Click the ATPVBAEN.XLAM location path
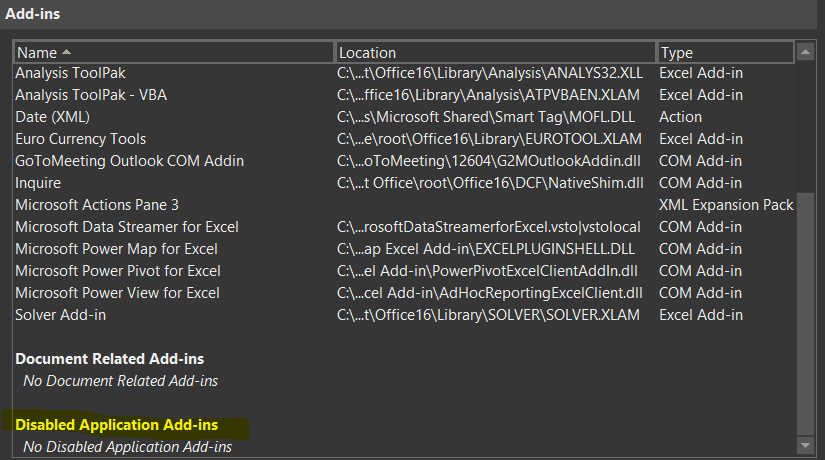The width and height of the screenshot is (825, 460). [488, 95]
